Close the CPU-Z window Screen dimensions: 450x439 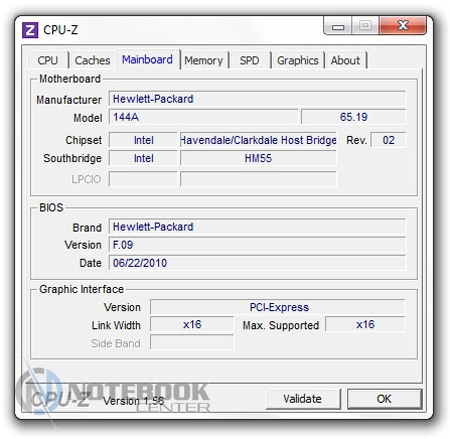[x=403, y=25]
